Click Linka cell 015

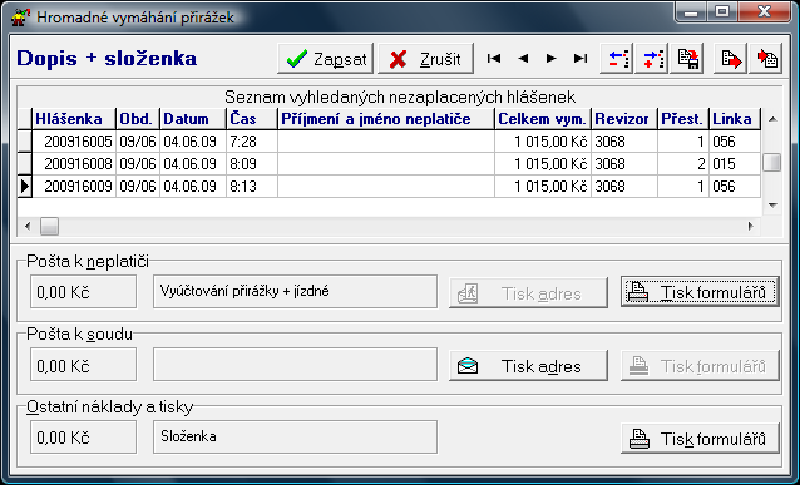pyautogui.click(x=735, y=164)
